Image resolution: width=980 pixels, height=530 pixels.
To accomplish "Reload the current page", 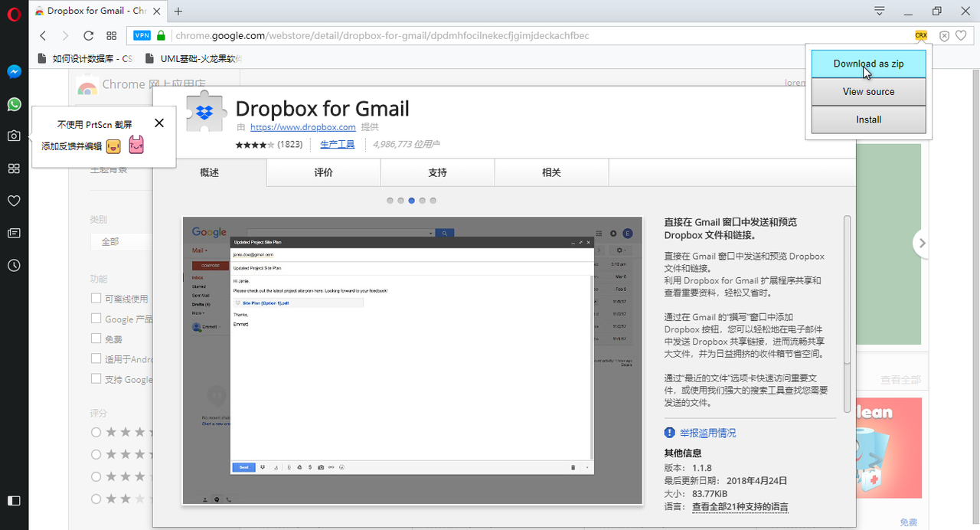I will [x=88, y=35].
